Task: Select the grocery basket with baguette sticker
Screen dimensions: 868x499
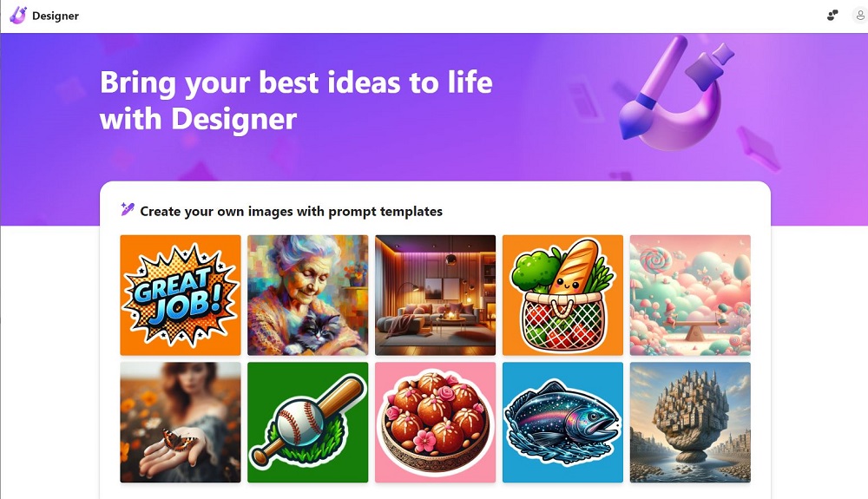Action: 562,295
